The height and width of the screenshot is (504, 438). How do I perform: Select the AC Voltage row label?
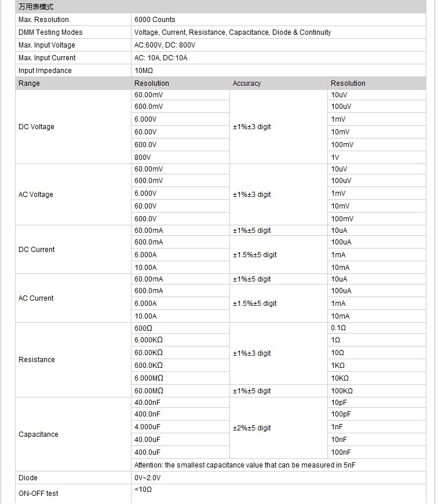pos(36,195)
